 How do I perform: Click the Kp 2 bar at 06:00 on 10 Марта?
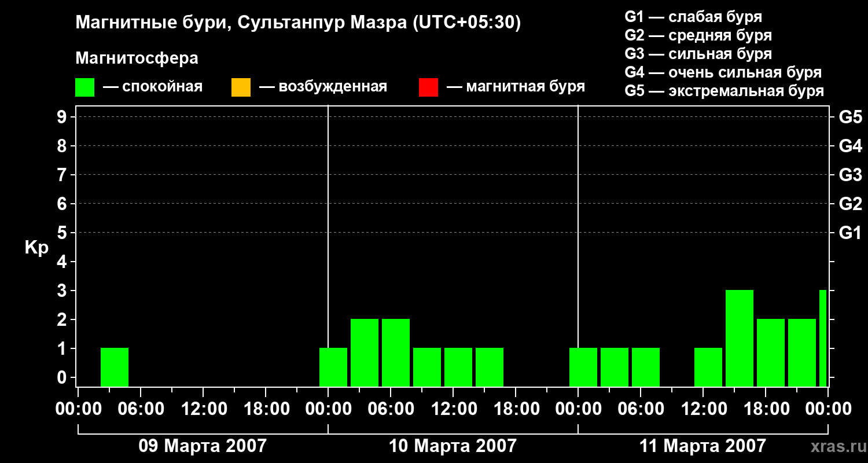pos(396,352)
